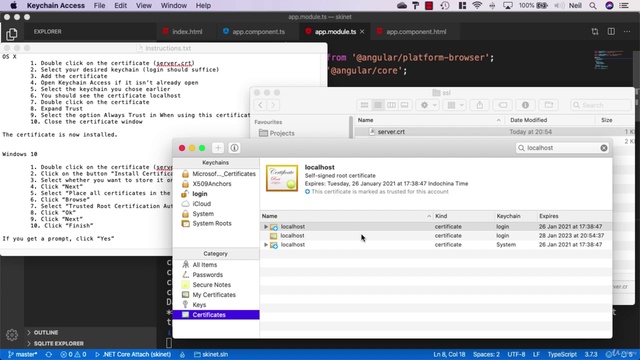
Task: Open Finder action gear dropdown
Action: tap(428, 105)
